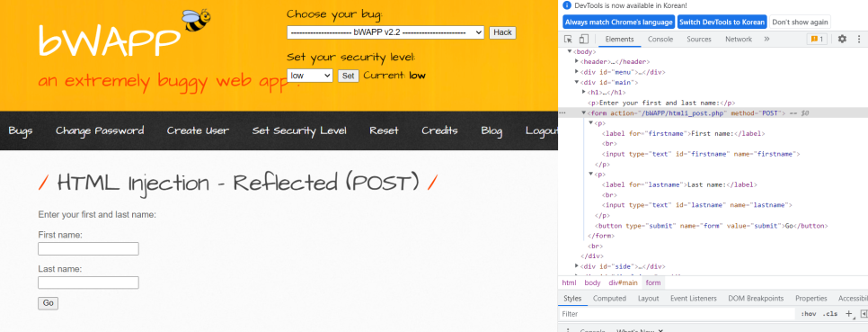Toggle the device toolbar icon in DevTools
This screenshot has height=332, width=868.
pyautogui.click(x=583, y=40)
